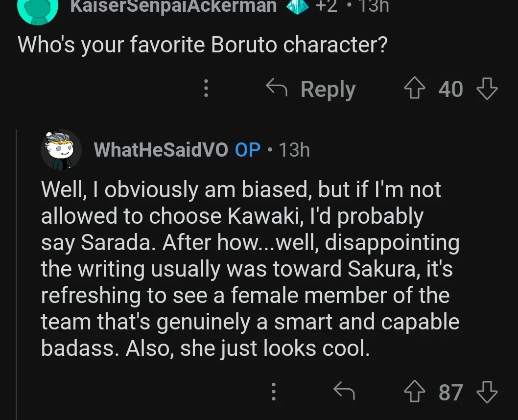Tap the 87 vote score
The height and width of the screenshot is (420, 518).
450,392
